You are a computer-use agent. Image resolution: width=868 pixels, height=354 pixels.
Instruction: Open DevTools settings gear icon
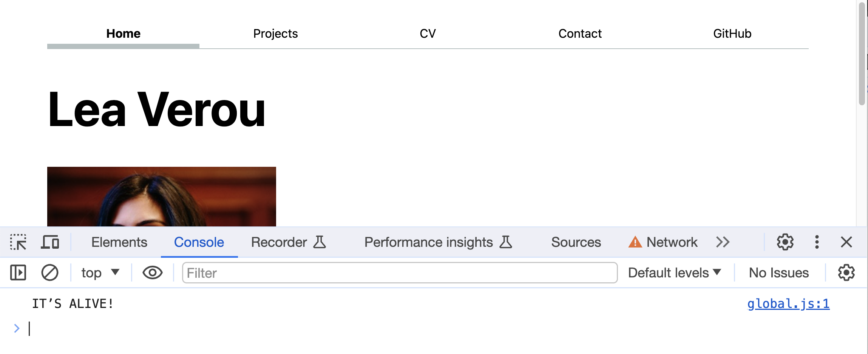tap(785, 242)
